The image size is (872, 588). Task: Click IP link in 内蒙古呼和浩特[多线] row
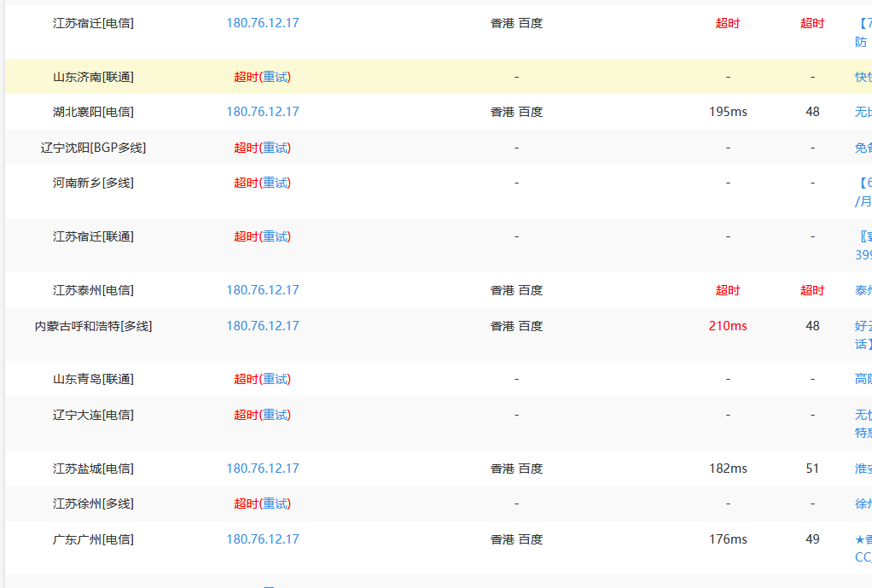point(263,326)
